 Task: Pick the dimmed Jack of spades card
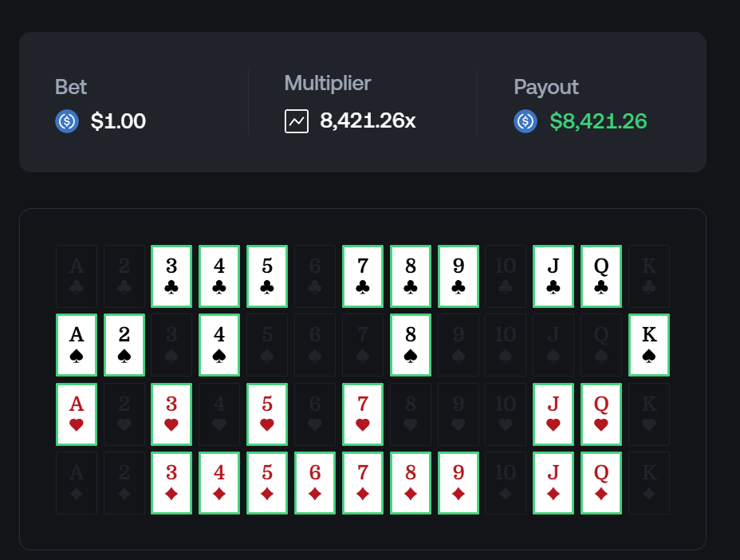click(553, 345)
